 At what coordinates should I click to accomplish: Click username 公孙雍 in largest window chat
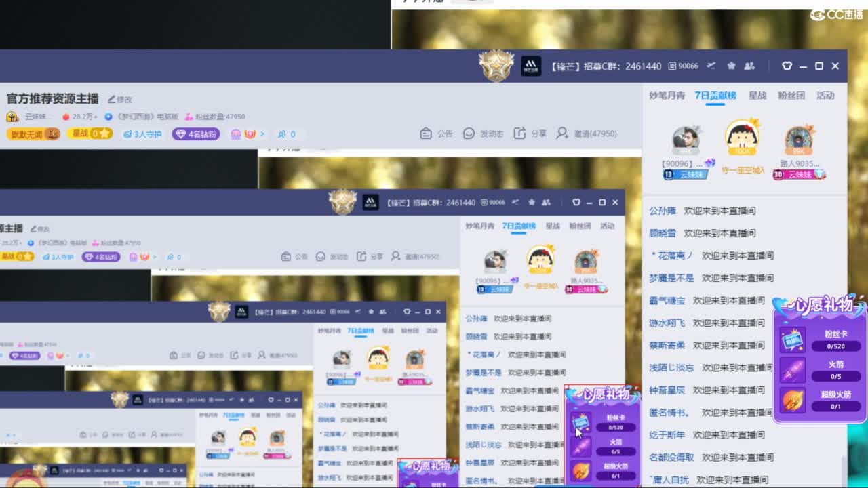(663, 211)
